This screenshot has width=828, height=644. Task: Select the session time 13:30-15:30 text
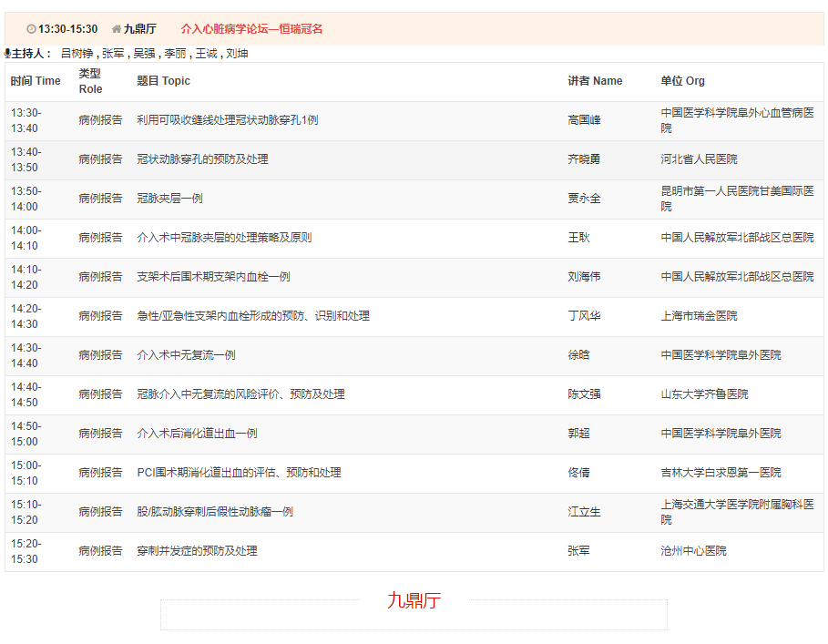pos(68,29)
